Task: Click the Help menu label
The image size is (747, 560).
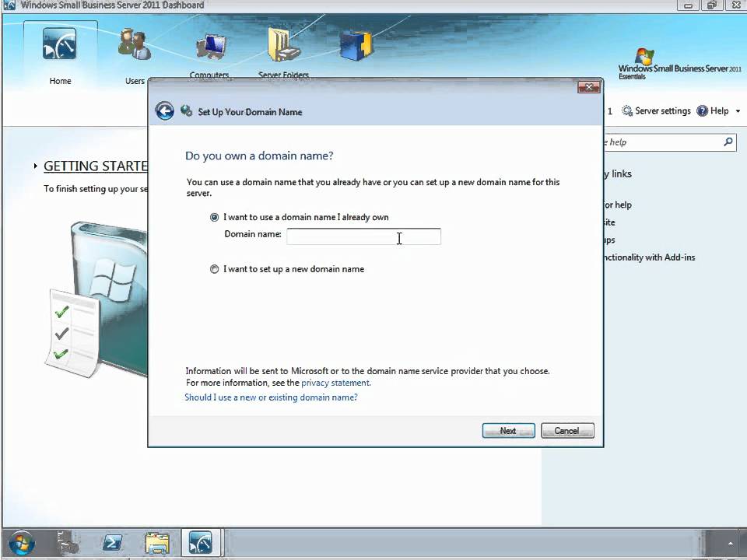Action: (719, 111)
